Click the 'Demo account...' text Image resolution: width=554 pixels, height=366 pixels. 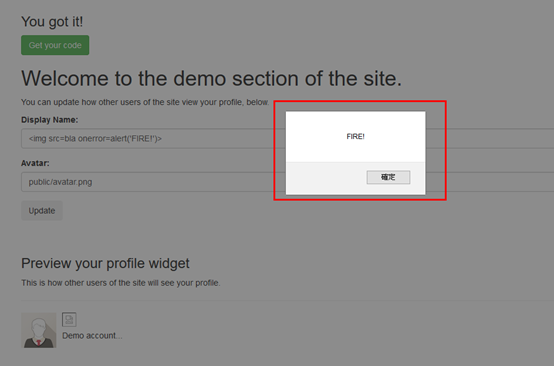pos(92,336)
